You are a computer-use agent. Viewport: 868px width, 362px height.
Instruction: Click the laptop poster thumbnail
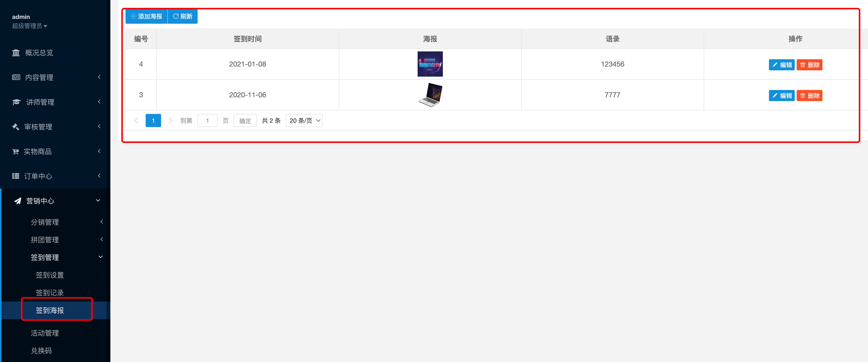(x=430, y=95)
